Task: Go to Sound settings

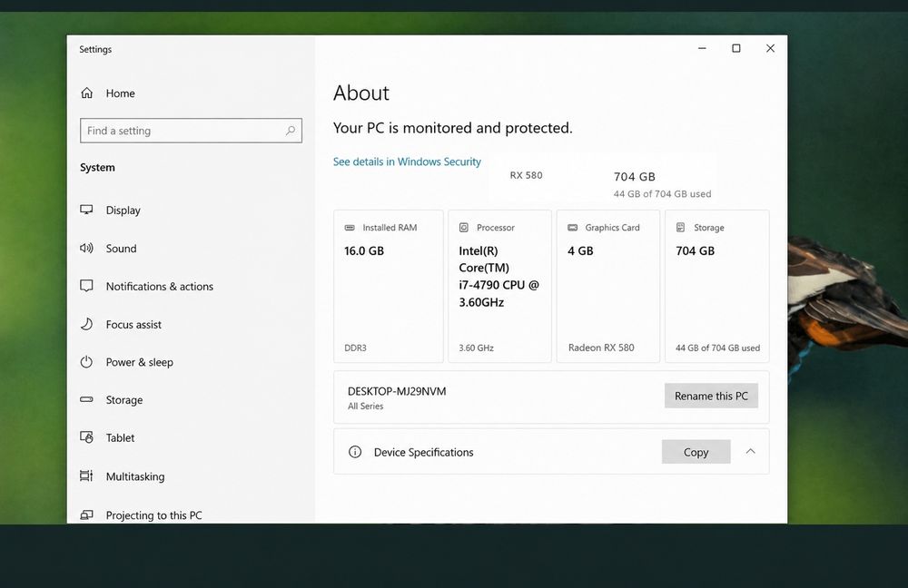Action: pyautogui.click(x=121, y=249)
